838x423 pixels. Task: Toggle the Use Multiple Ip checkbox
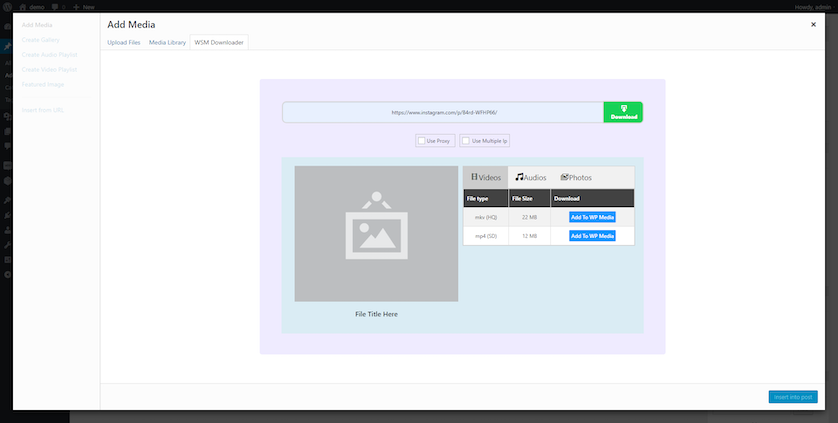[x=466, y=141]
